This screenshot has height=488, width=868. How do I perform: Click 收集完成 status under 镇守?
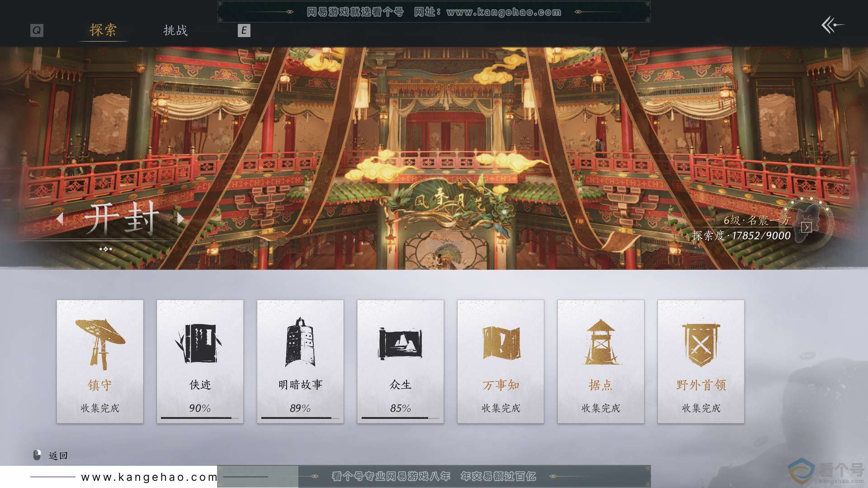100,408
